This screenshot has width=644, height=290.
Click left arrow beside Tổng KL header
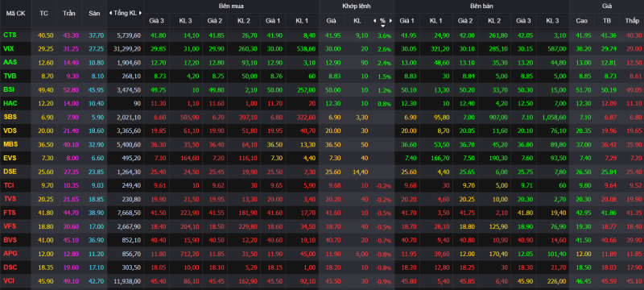click(x=110, y=13)
